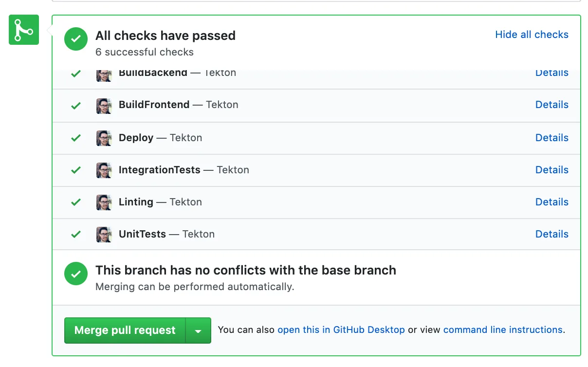Click the open this in GitHub Desktop link

(x=341, y=330)
